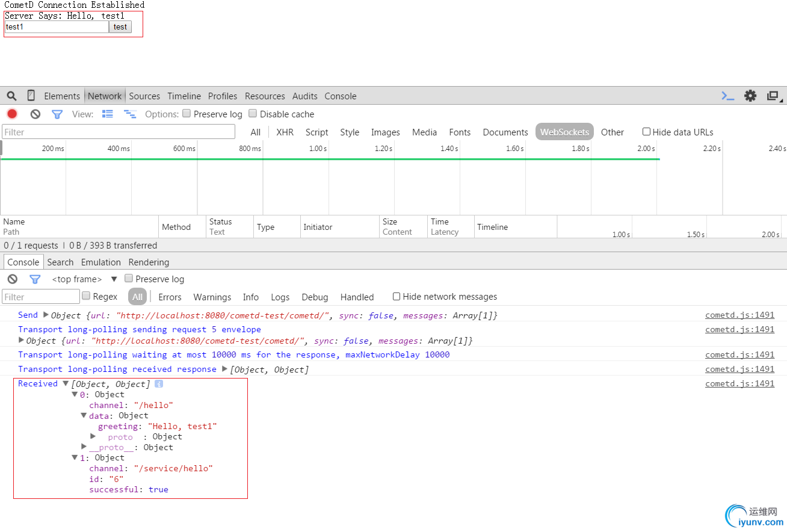
Task: Check the Disable cache option
Action: [253, 113]
